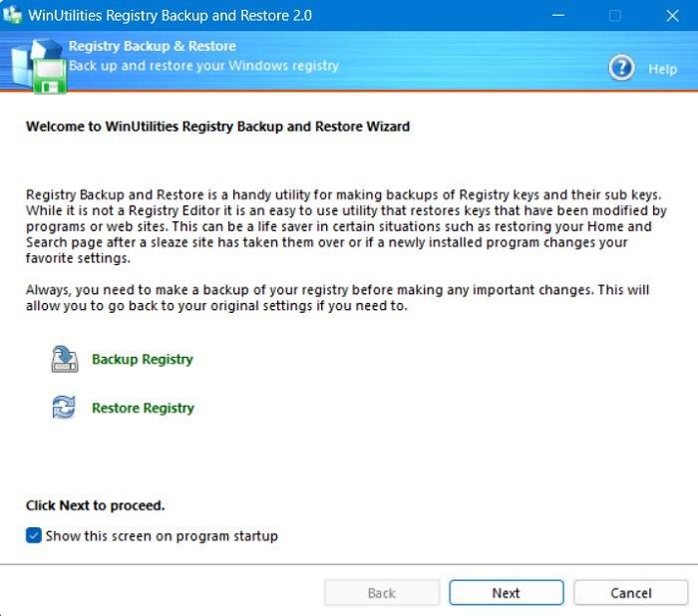Minimize the Registry Backup and Restore window
This screenshot has width=698, height=616.
pos(558,16)
